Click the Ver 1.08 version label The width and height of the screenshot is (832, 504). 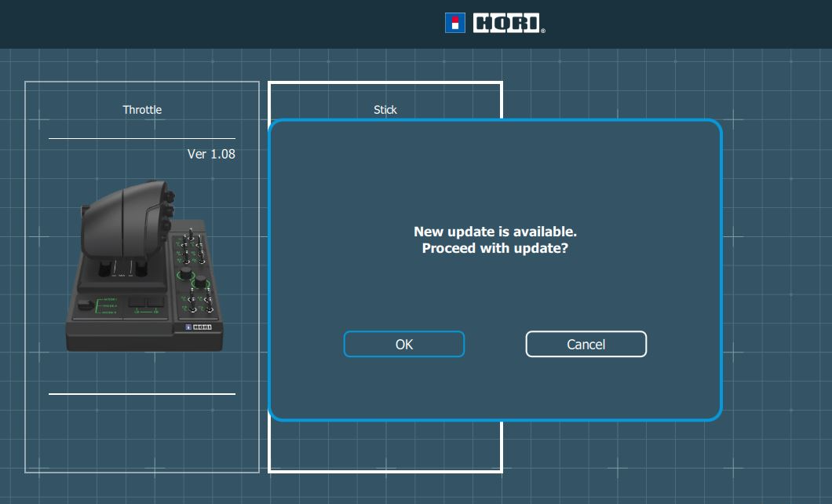pos(211,154)
